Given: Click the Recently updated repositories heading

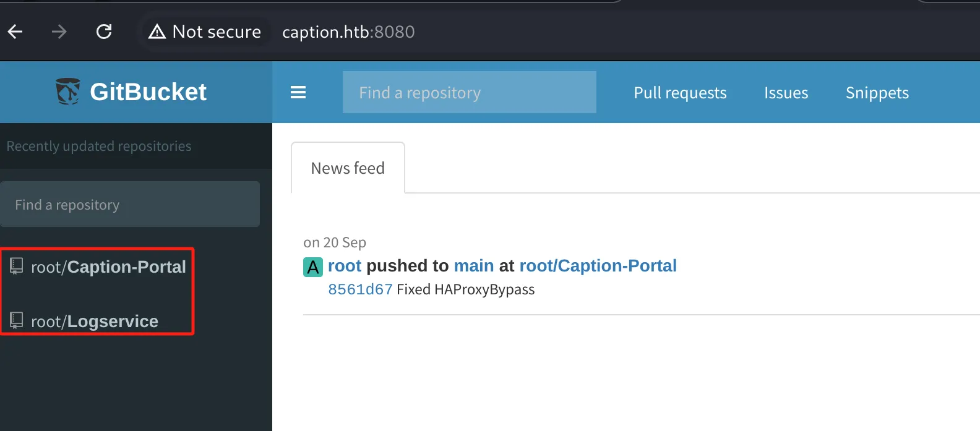Looking at the screenshot, I should point(99,146).
